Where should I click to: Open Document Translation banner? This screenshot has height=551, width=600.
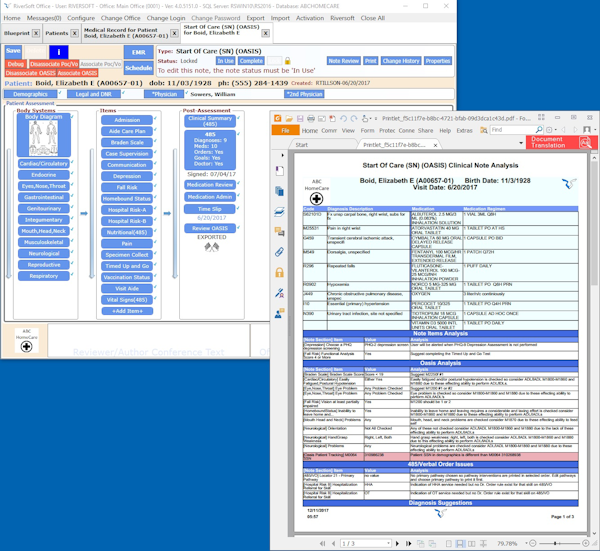(x=561, y=142)
